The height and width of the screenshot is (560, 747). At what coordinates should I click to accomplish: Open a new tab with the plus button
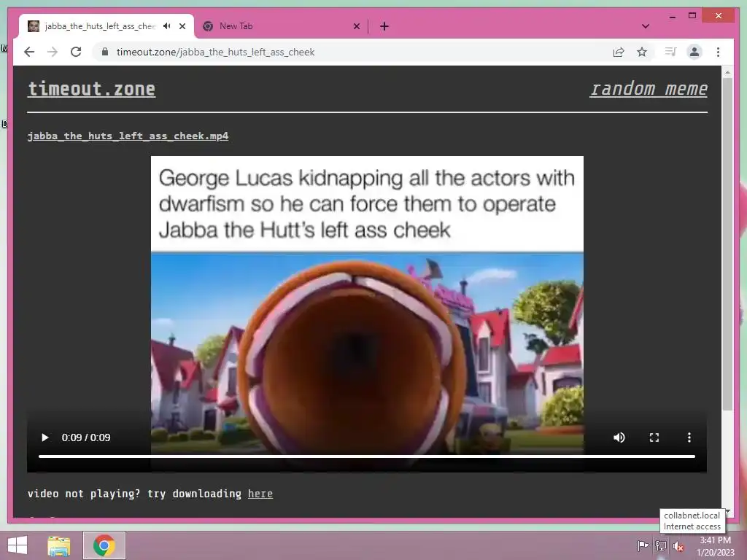384,26
